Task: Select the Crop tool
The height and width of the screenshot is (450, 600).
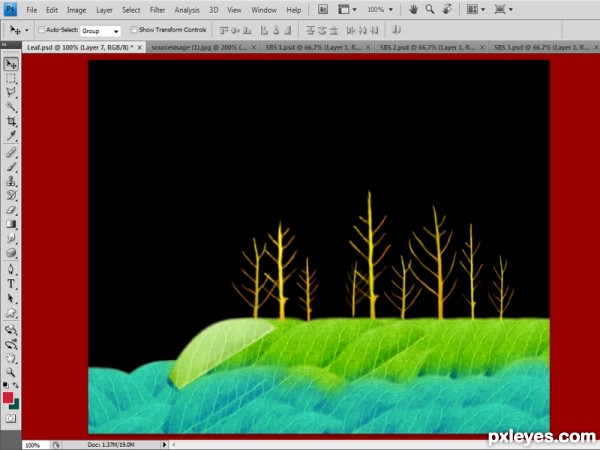Action: click(x=11, y=121)
